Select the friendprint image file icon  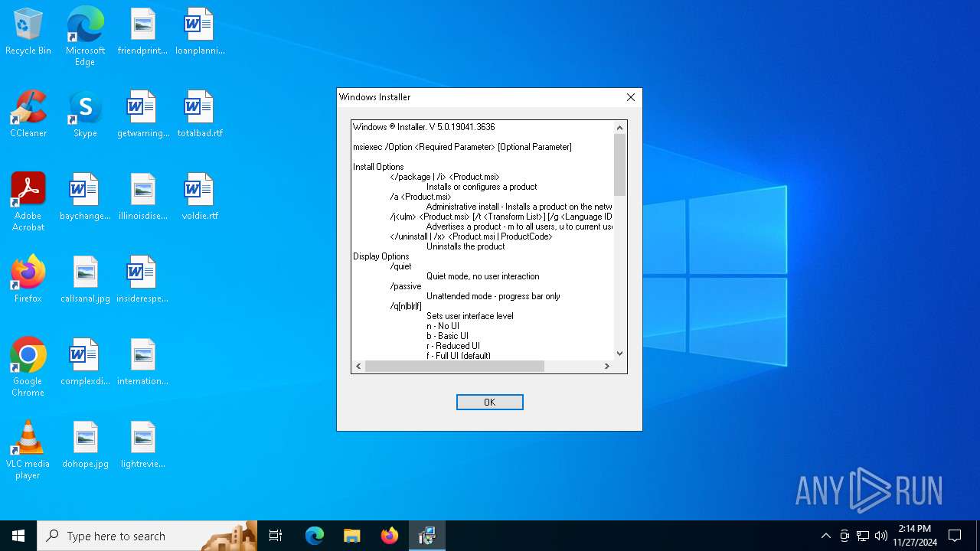142,32
